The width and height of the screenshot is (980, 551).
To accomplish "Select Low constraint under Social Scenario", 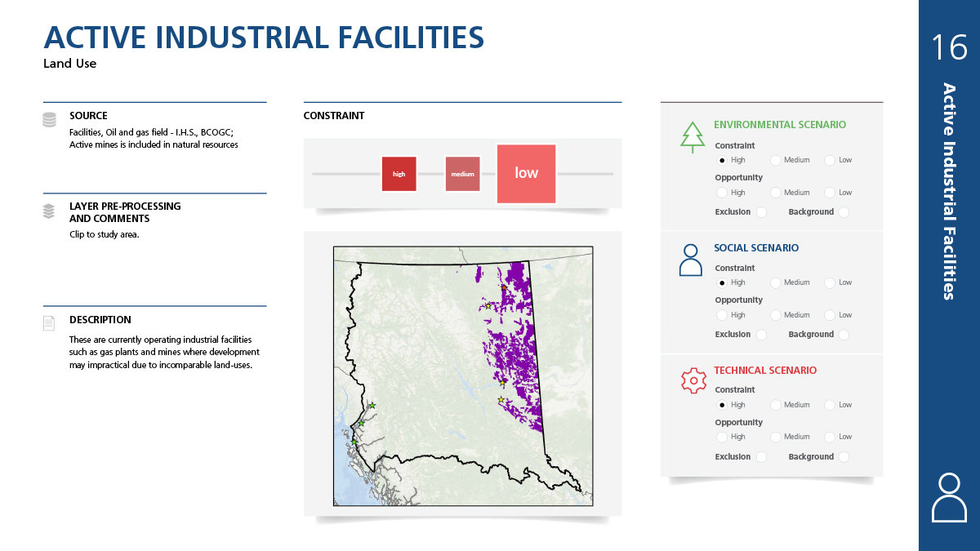I will click(830, 282).
